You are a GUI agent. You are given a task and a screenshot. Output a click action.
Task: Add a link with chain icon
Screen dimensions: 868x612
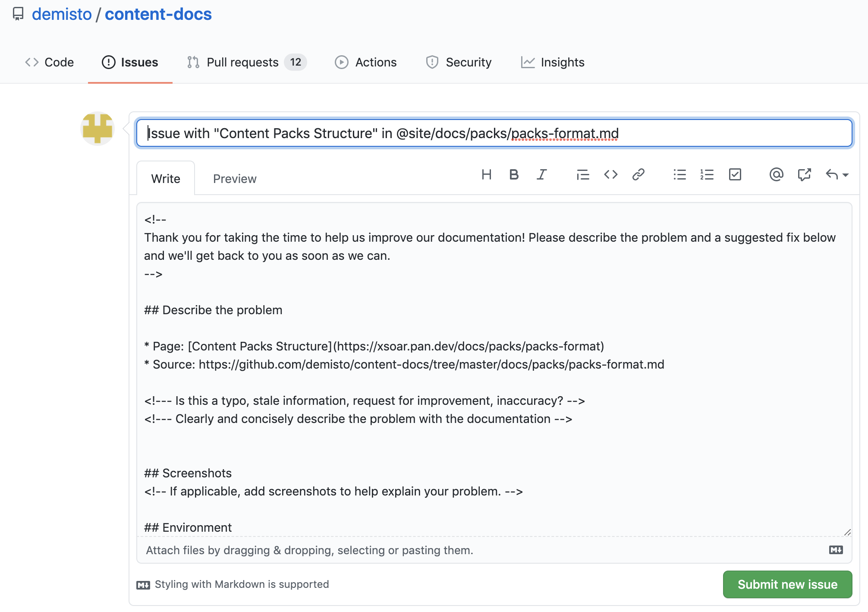coord(638,174)
